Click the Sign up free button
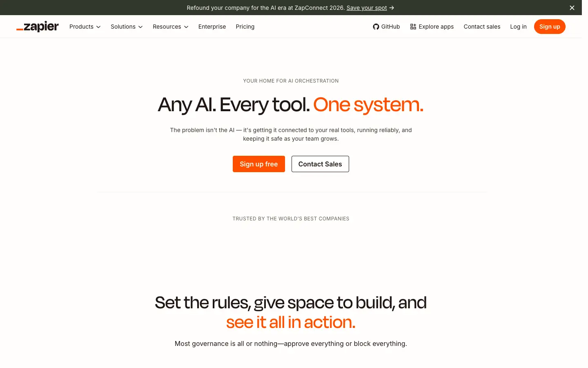 (259, 164)
